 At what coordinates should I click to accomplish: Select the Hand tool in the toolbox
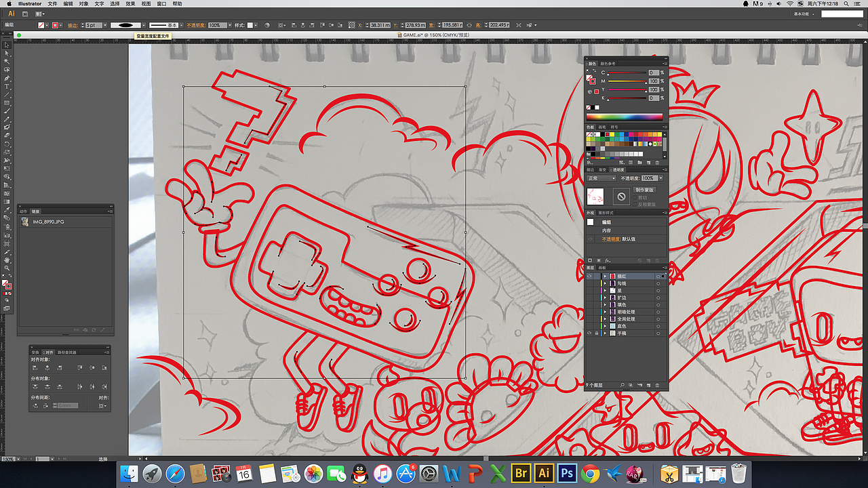click(7, 260)
